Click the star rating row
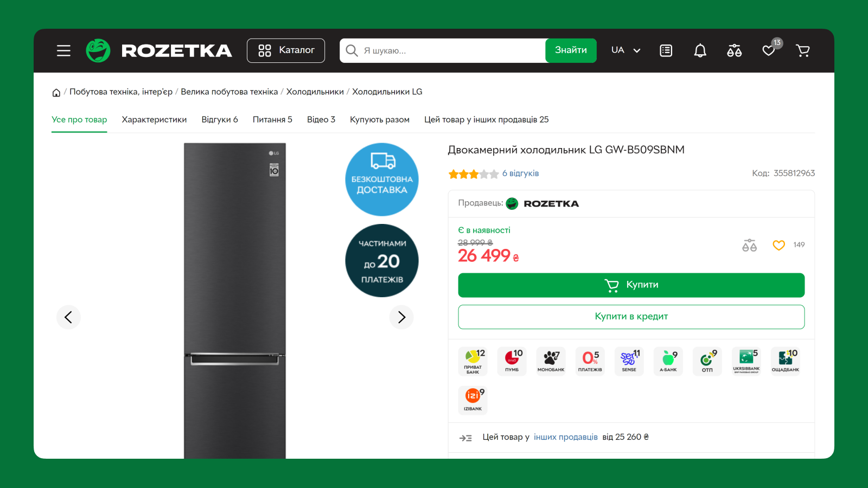Image resolution: width=868 pixels, height=488 pixels. point(473,174)
